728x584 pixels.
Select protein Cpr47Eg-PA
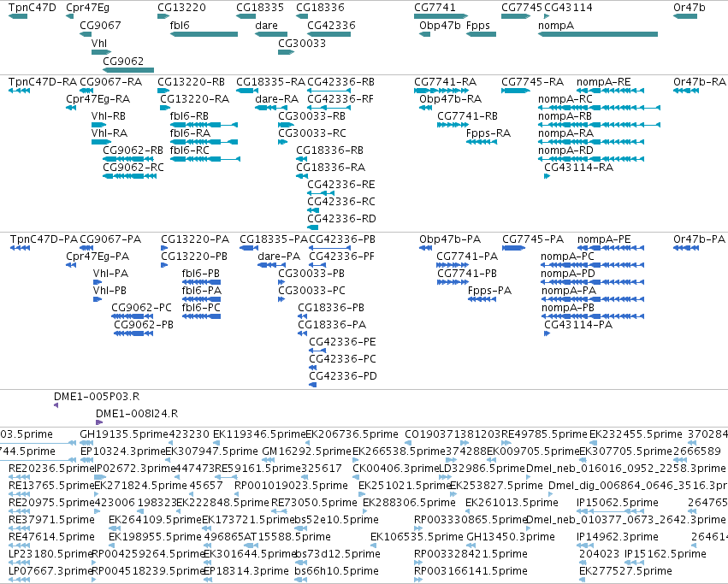[98, 257]
